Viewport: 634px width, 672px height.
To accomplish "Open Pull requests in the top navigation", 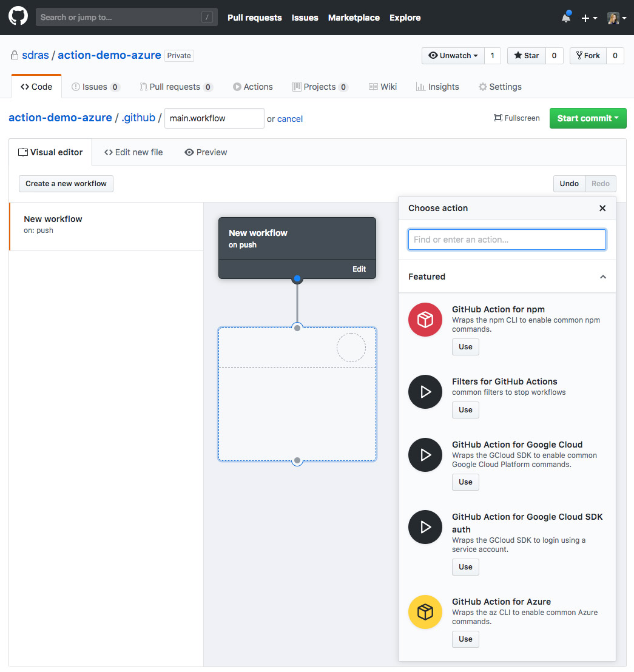I will point(255,18).
